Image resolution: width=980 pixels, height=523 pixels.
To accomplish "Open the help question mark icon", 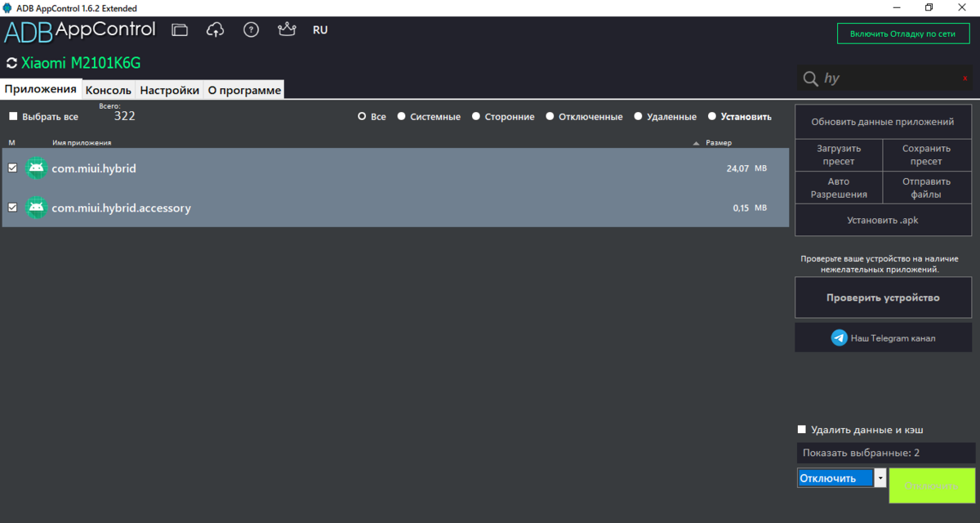I will pyautogui.click(x=252, y=30).
